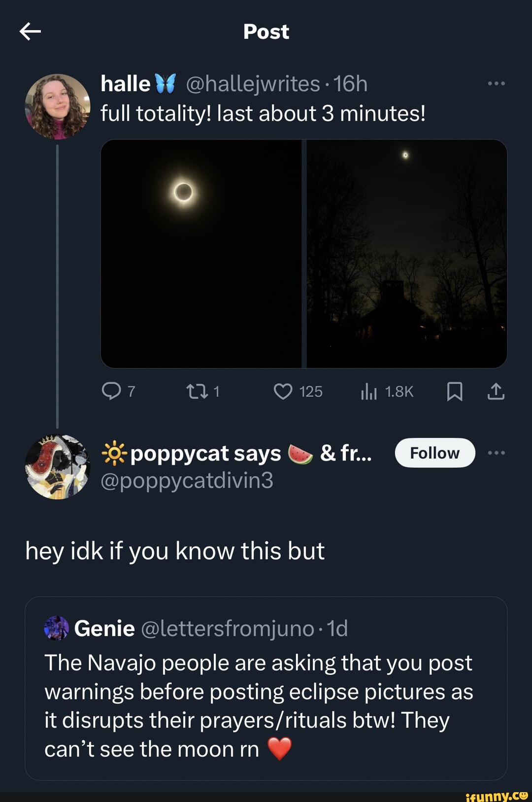Open the share menu for the post
Viewport: 532px width, 802px height.
[497, 392]
